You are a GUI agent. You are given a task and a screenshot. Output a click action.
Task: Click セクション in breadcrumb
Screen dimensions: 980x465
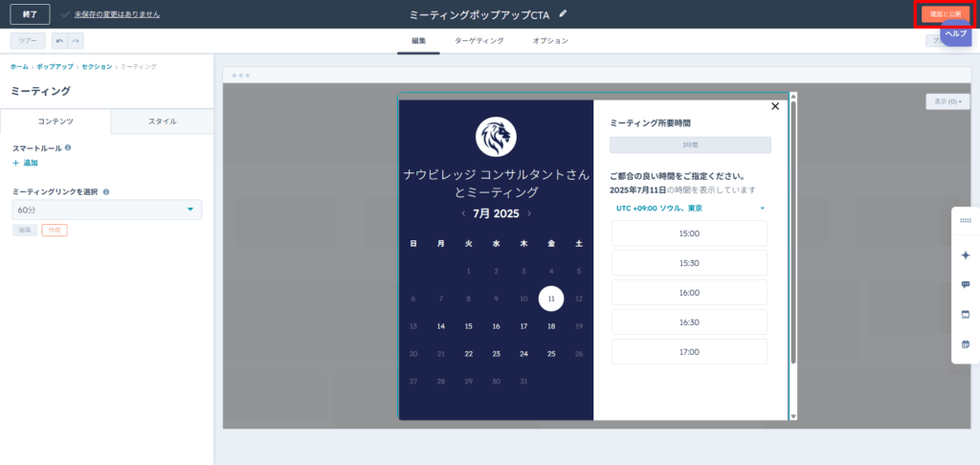[97, 66]
